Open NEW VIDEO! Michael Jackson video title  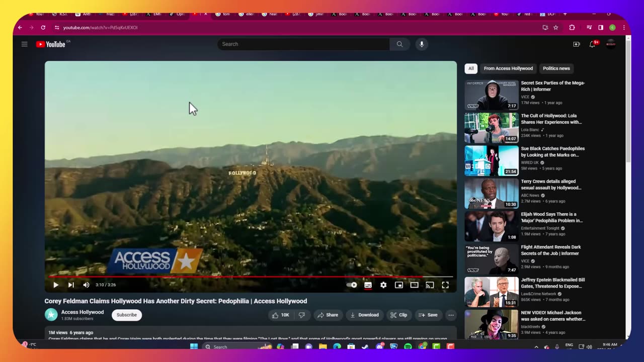553,316
